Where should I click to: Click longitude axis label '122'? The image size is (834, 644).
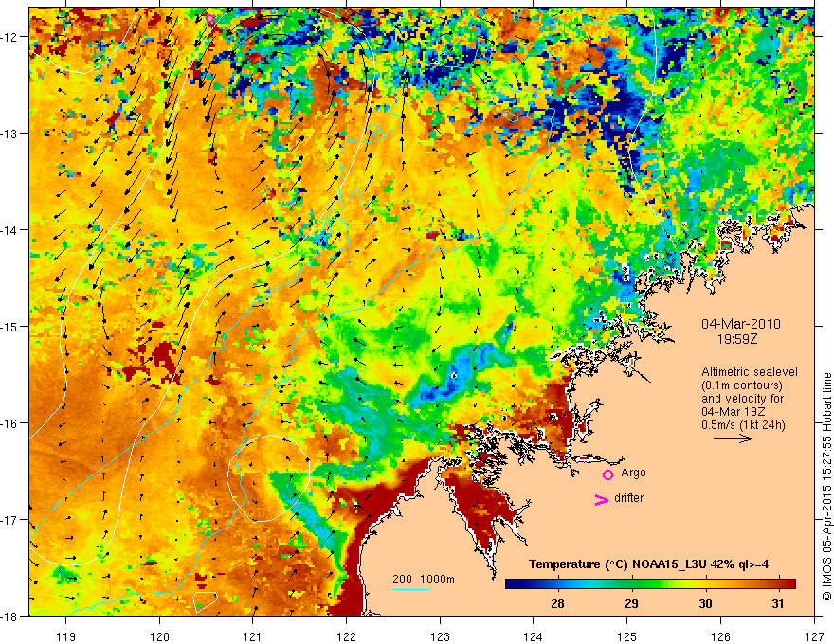(x=346, y=636)
